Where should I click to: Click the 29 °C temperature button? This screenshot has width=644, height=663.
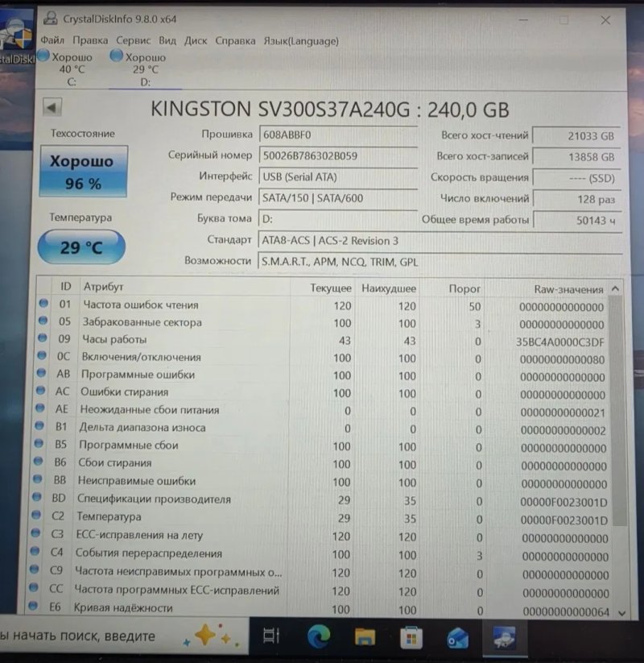pyautogui.click(x=81, y=247)
